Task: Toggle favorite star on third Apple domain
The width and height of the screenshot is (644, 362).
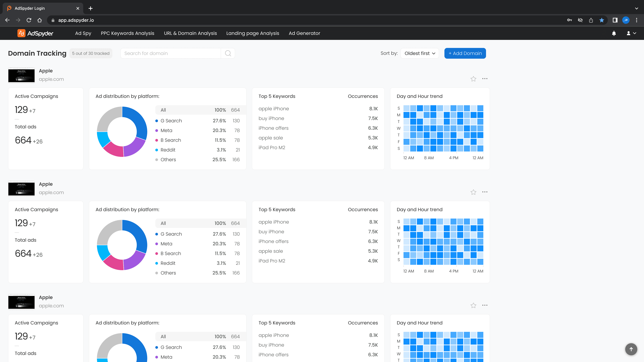Action: tap(473, 306)
